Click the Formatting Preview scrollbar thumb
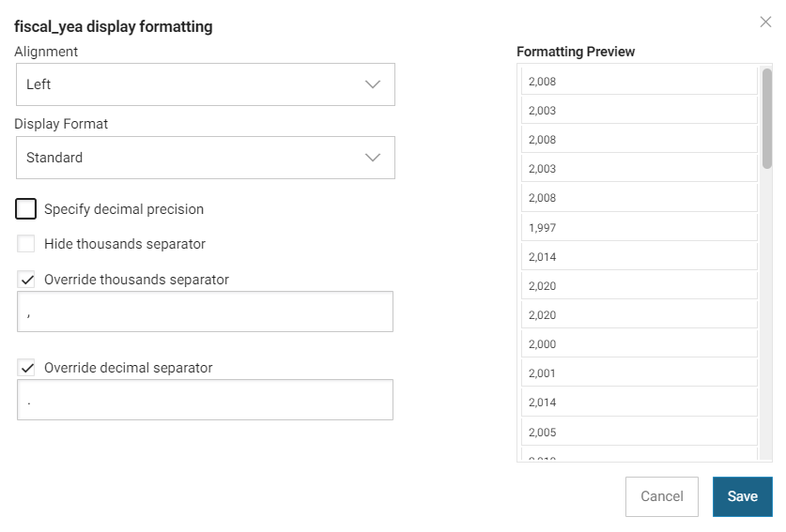The height and width of the screenshot is (532, 786). coord(767,119)
